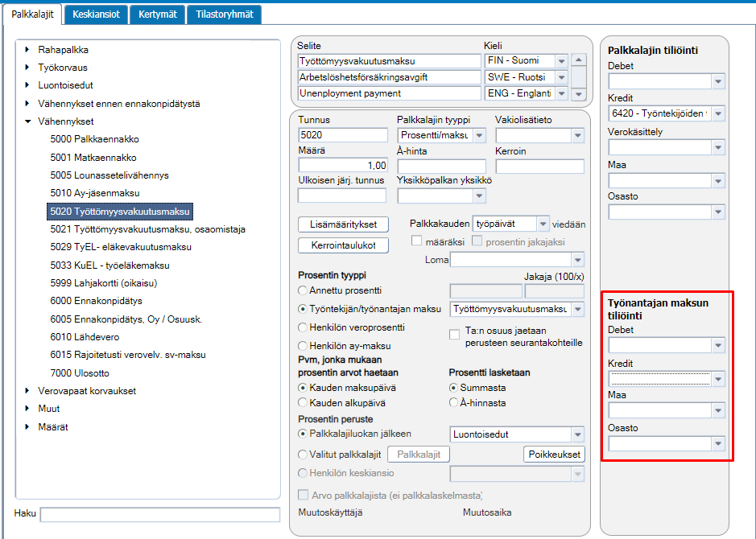Select 6000 Ennakonpidätys row

point(96,301)
